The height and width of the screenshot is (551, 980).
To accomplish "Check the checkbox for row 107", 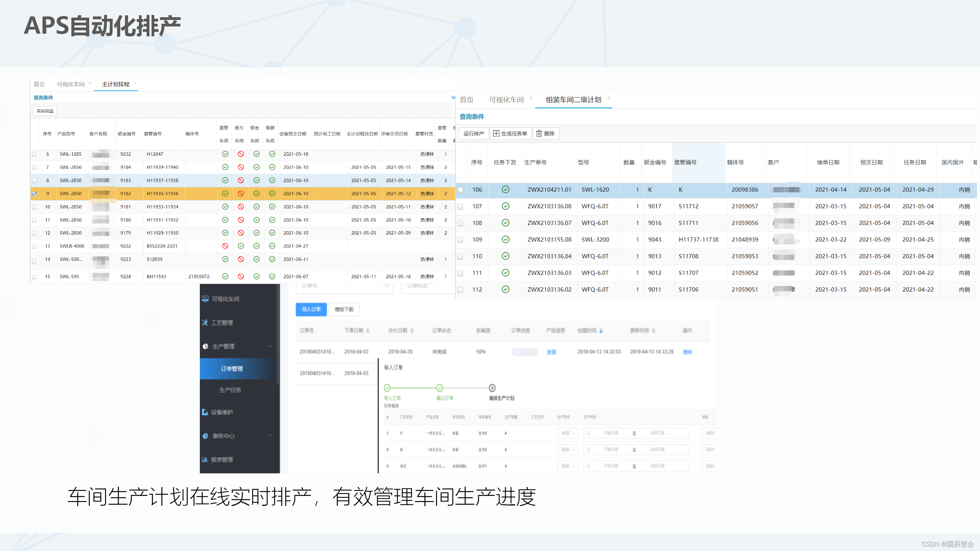I will pyautogui.click(x=461, y=206).
